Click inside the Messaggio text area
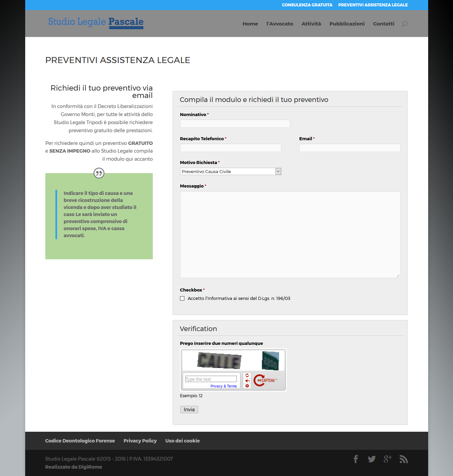The image size is (453, 476). pyautogui.click(x=290, y=234)
